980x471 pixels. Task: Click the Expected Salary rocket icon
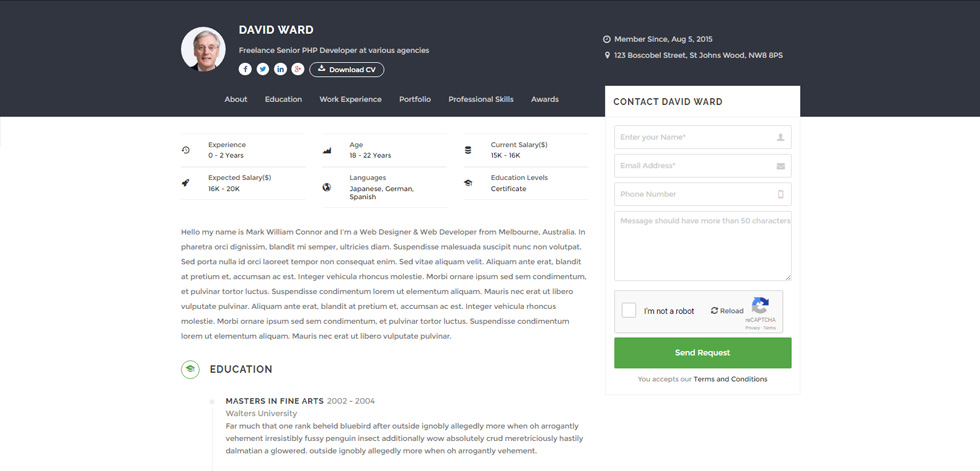pyautogui.click(x=185, y=183)
